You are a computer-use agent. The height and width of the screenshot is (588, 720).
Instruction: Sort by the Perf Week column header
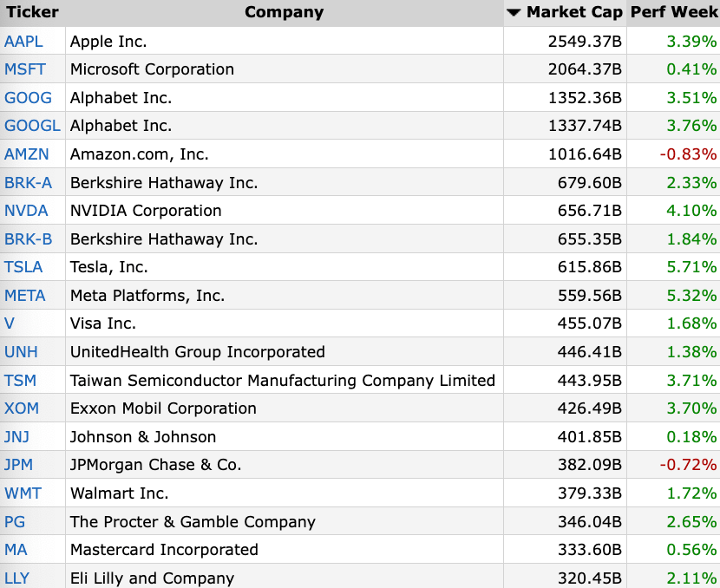click(x=674, y=12)
